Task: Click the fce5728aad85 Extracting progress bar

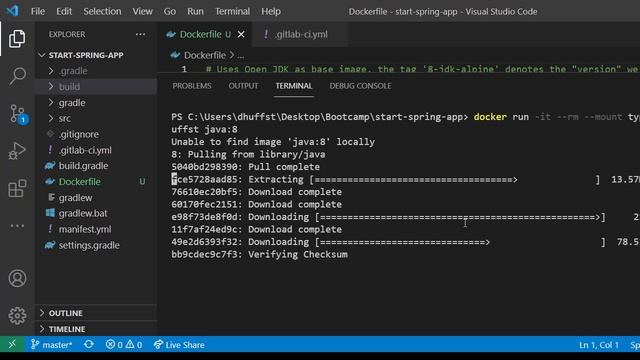Action: pos(455,180)
